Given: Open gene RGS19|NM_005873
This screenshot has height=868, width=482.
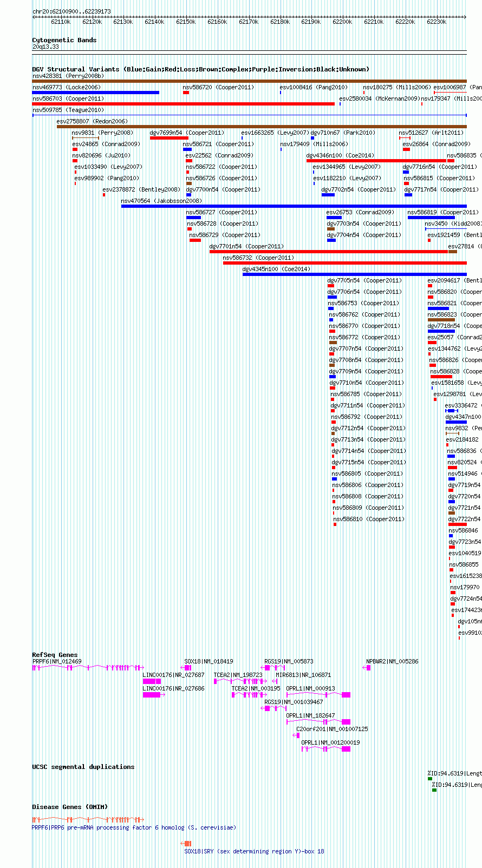Looking at the screenshot, I should coord(289,661).
